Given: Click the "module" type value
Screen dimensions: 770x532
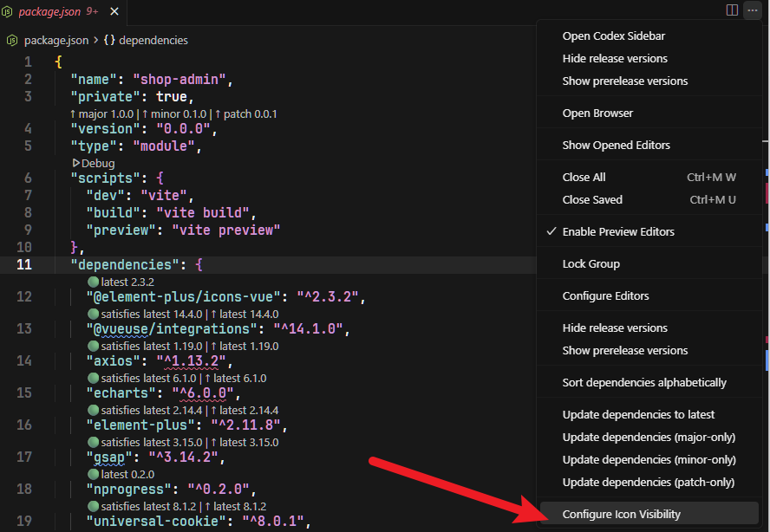Looking at the screenshot, I should click(x=164, y=146).
